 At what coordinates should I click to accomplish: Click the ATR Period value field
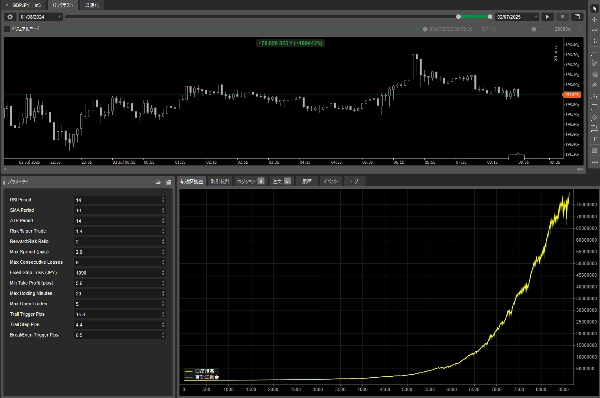click(120, 221)
